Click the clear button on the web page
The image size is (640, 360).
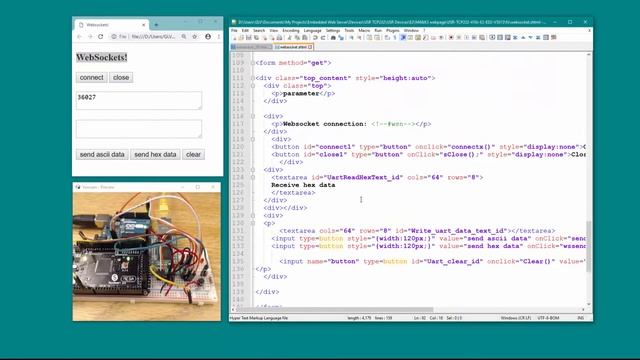[193, 155]
